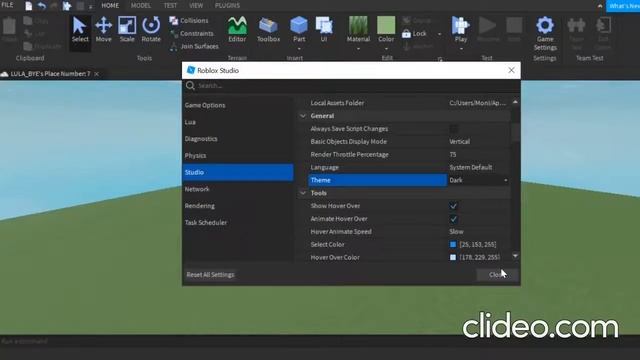Click the Close button in settings dialog

(x=498, y=275)
